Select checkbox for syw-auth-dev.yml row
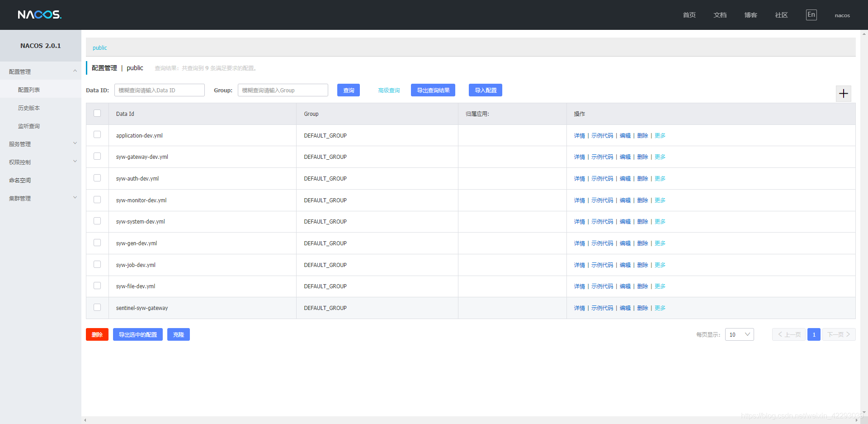This screenshot has height=424, width=868. (x=97, y=178)
